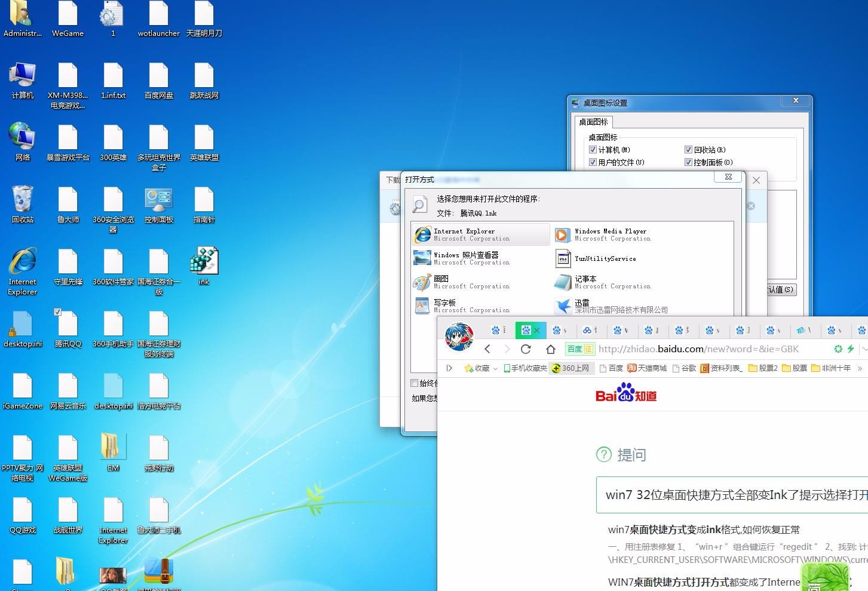The image size is (868, 591).
Task: Select the Administrator user folder icon
Action: pyautogui.click(x=23, y=19)
